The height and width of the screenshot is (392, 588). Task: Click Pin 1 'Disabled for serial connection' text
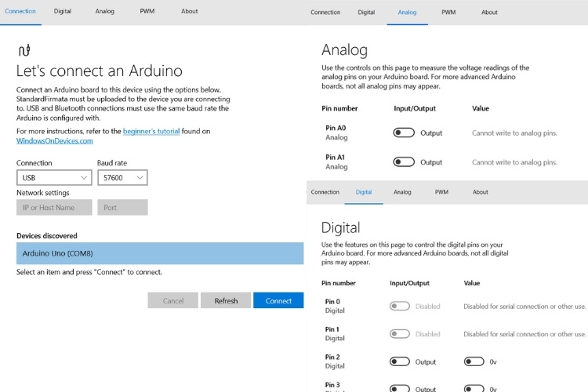[x=524, y=334]
